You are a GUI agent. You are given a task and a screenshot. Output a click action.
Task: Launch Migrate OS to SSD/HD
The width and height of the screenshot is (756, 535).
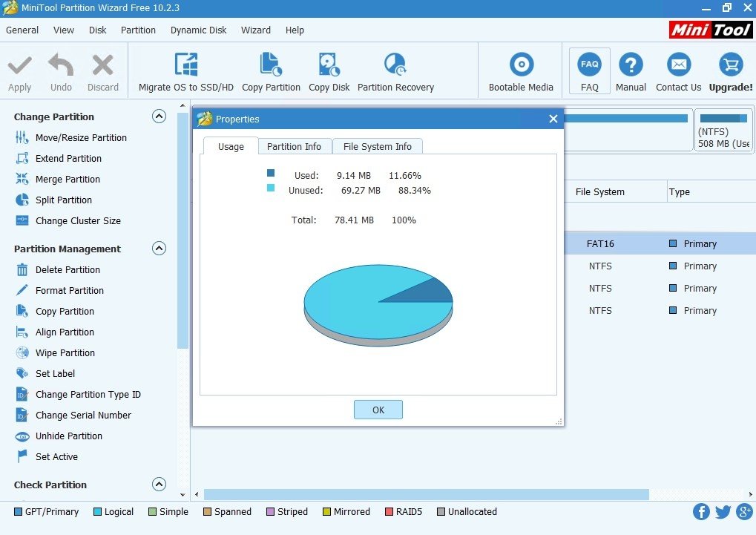point(186,72)
